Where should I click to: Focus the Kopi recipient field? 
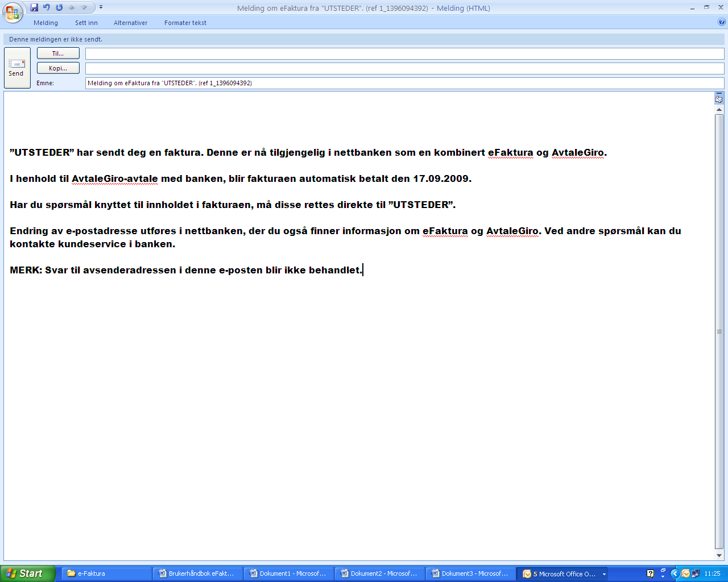coord(404,68)
